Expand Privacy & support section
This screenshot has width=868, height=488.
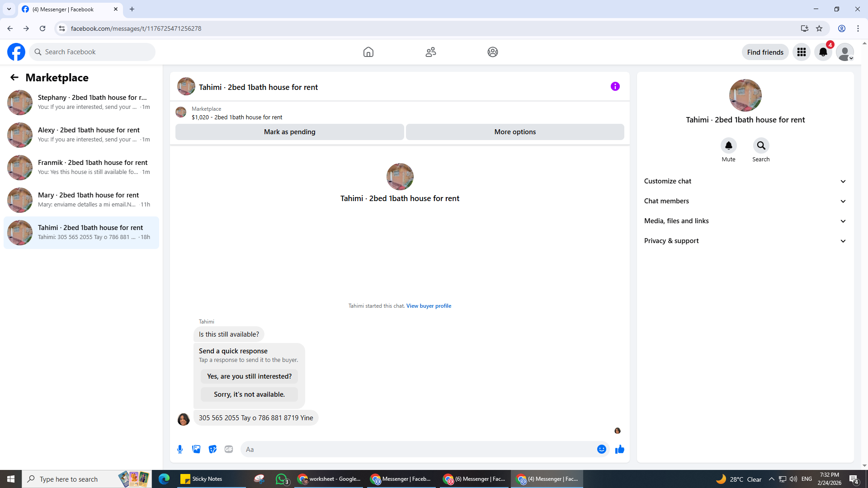pos(745,241)
